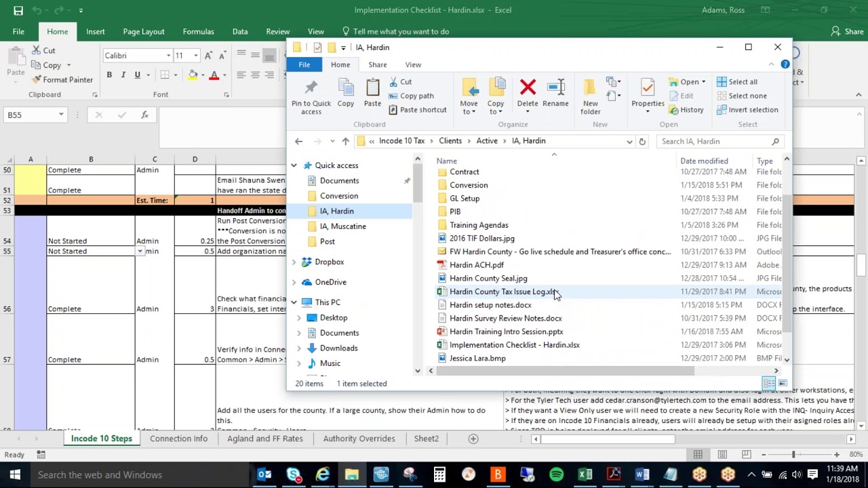Click Clients in the Explorer breadcrumb path
This screenshot has height=488, width=868.
pos(450,141)
